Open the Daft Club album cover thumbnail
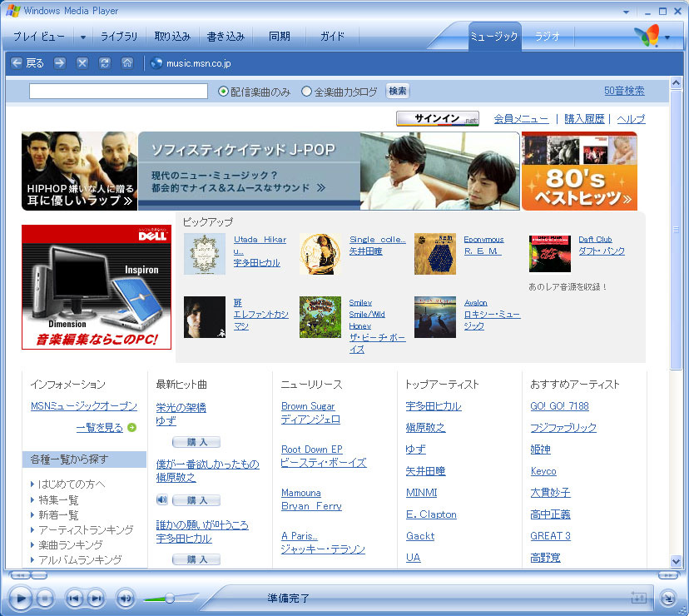Image resolution: width=689 pixels, height=616 pixels. click(x=550, y=254)
